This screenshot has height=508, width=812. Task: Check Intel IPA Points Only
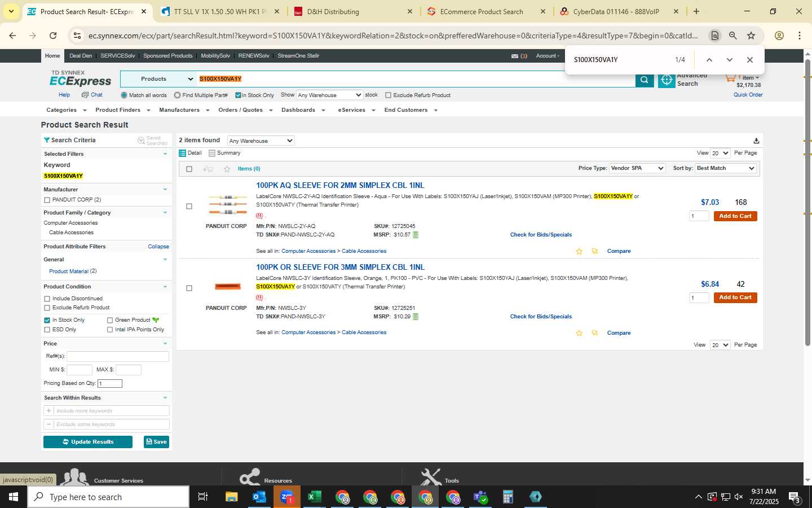click(110, 330)
